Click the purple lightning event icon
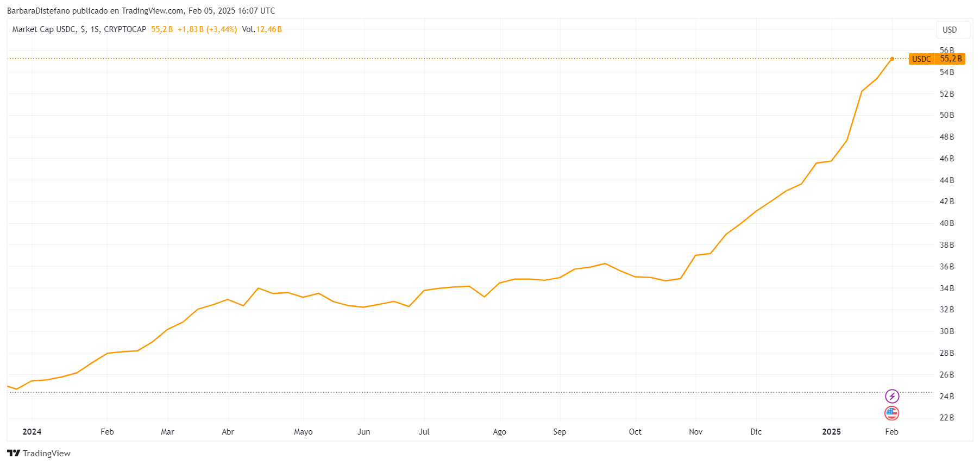Screen dimensions: 980x465 892,396
